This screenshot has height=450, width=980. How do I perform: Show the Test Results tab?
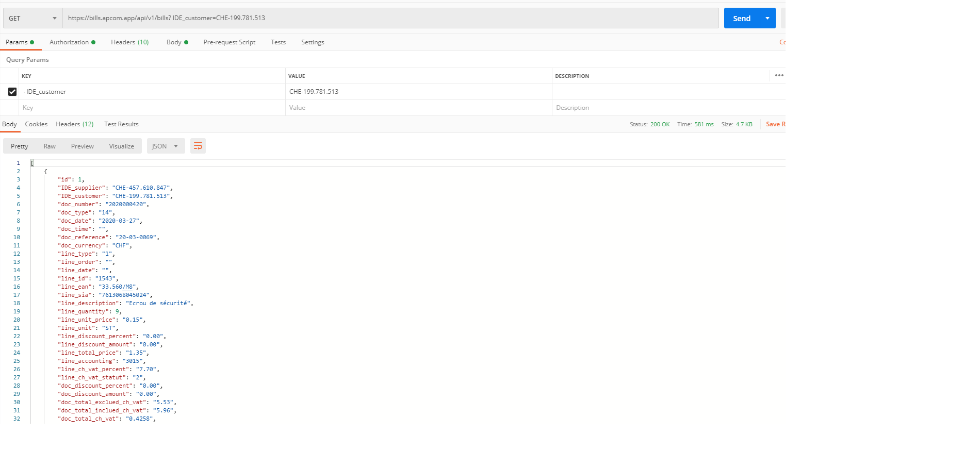click(x=121, y=124)
